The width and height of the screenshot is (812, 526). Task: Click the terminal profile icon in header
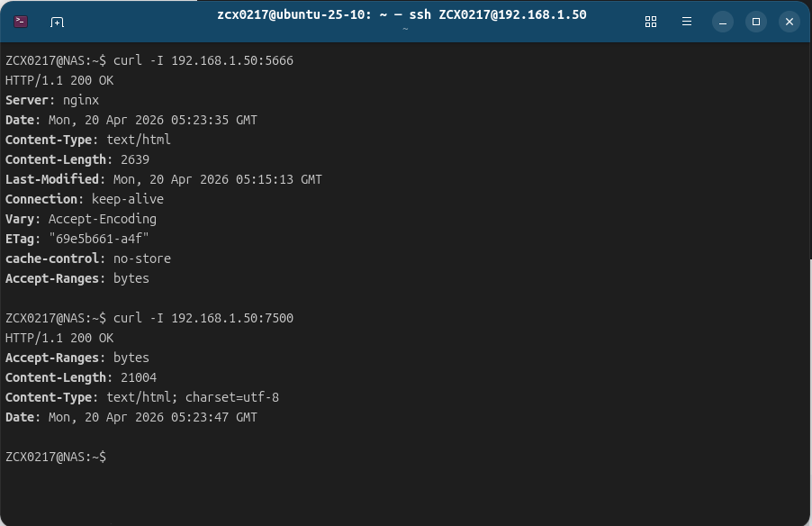[x=22, y=22]
